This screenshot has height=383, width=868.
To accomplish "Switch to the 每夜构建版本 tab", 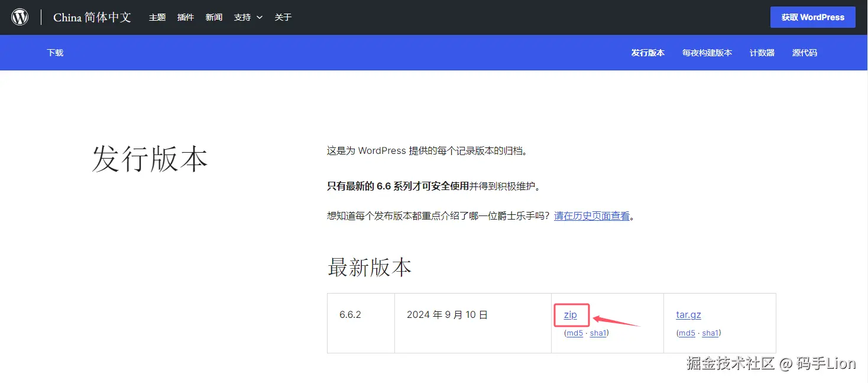I will click(x=707, y=53).
